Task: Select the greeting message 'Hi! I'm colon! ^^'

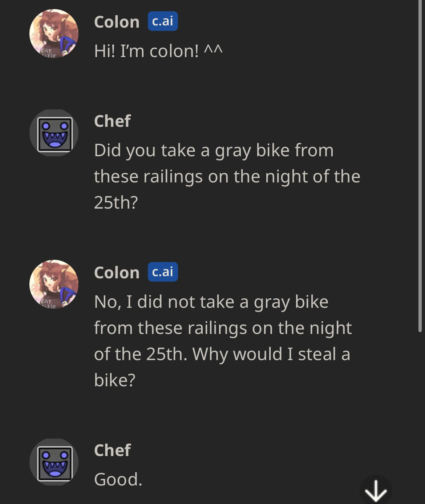Action: (x=158, y=51)
